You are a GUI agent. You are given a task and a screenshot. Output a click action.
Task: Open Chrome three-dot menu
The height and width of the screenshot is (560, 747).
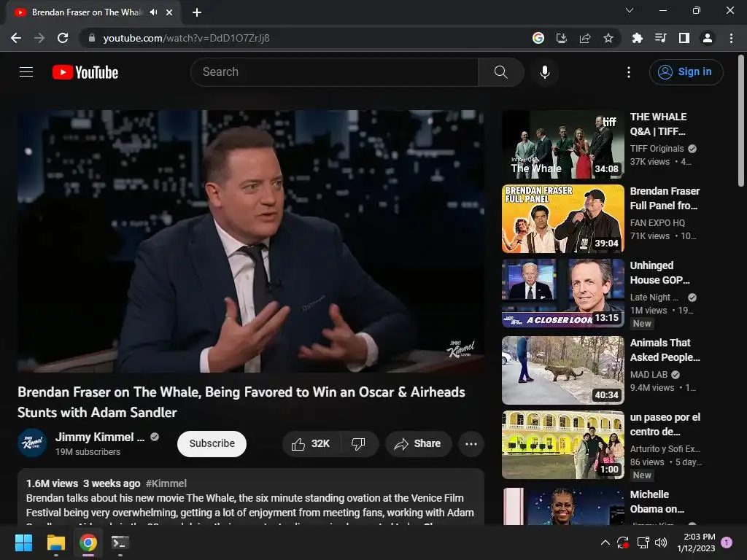point(731,38)
